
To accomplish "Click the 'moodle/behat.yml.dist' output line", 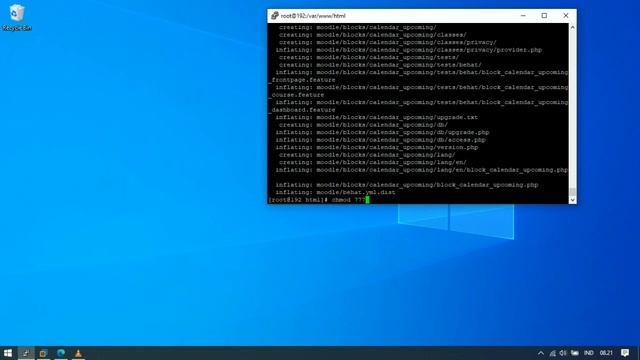I will pyautogui.click(x=335, y=192).
